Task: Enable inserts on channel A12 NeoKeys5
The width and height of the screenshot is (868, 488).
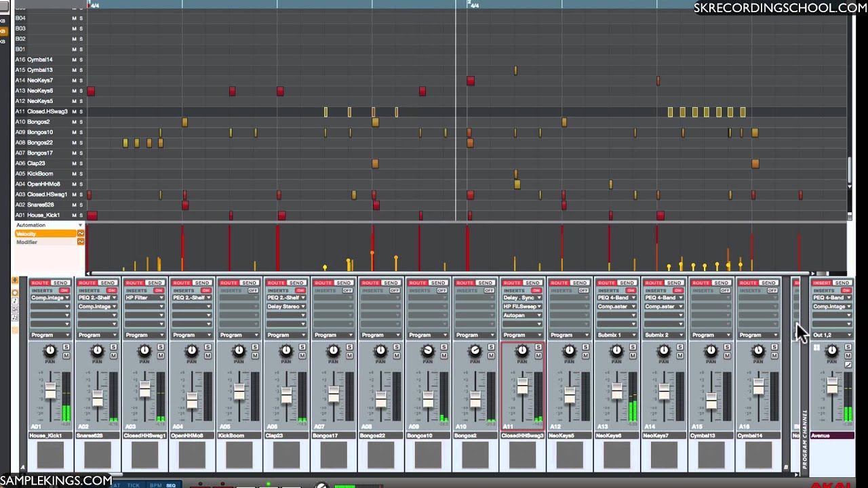Action: click(x=583, y=290)
